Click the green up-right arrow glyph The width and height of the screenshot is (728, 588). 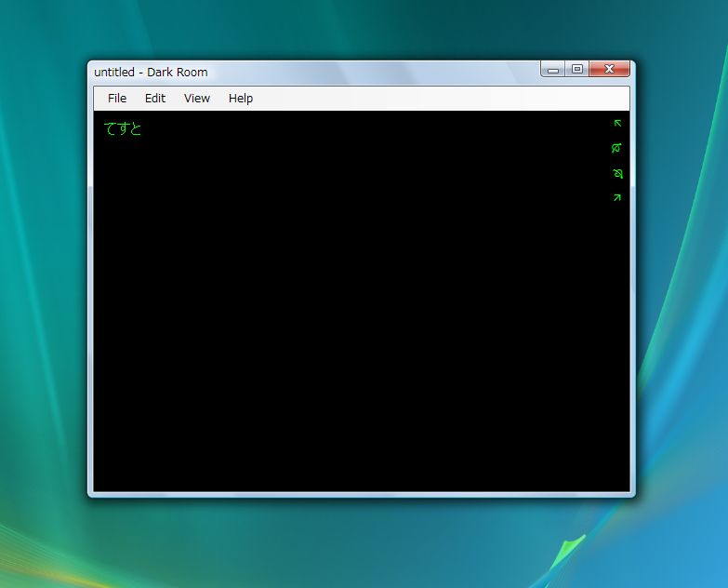617,198
